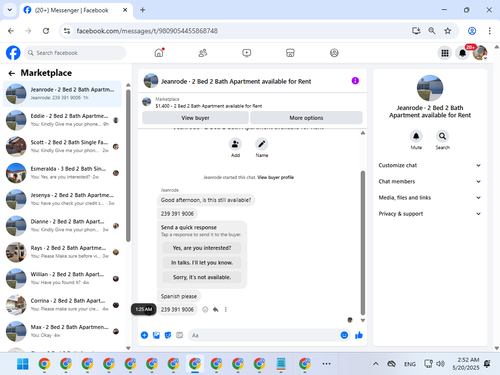Send quick reply Sorry, it's not available.
The width and height of the screenshot is (500, 375).
click(202, 277)
